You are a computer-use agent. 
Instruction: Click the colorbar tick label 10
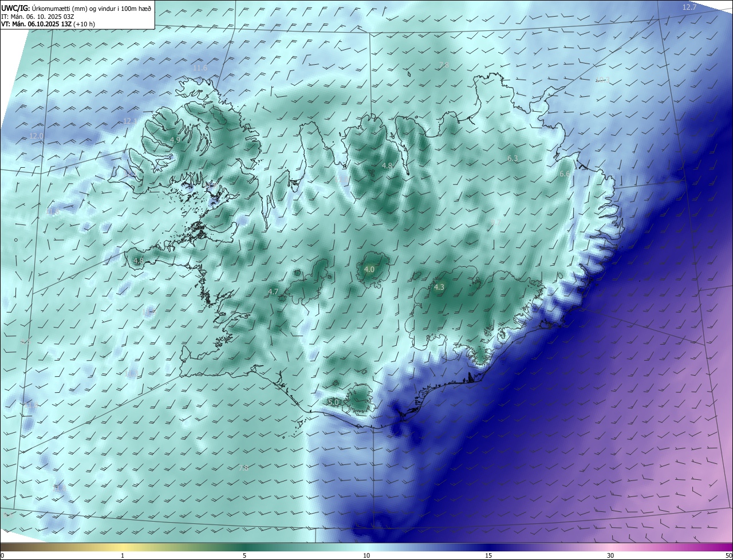click(366, 555)
